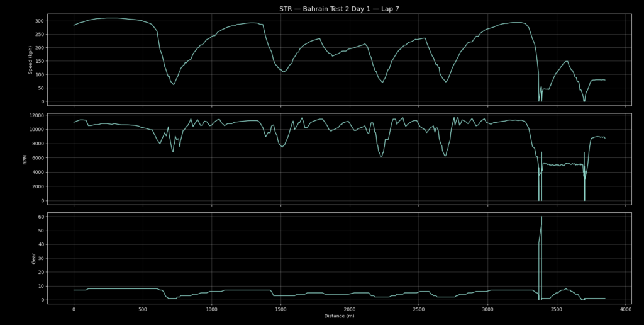Click the 1000 tick on the Distance axis
The height and width of the screenshot is (325, 644).
[x=212, y=309]
